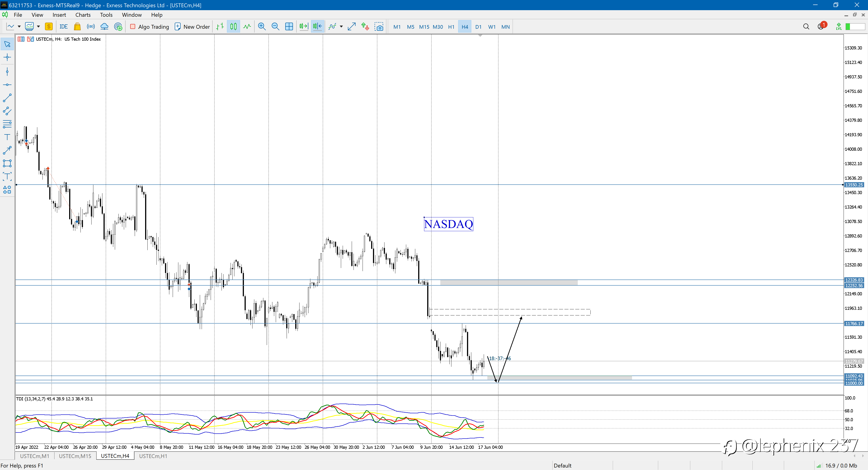Open the Market shopping bag icon
This screenshot has height=470, width=868.
(x=77, y=27)
